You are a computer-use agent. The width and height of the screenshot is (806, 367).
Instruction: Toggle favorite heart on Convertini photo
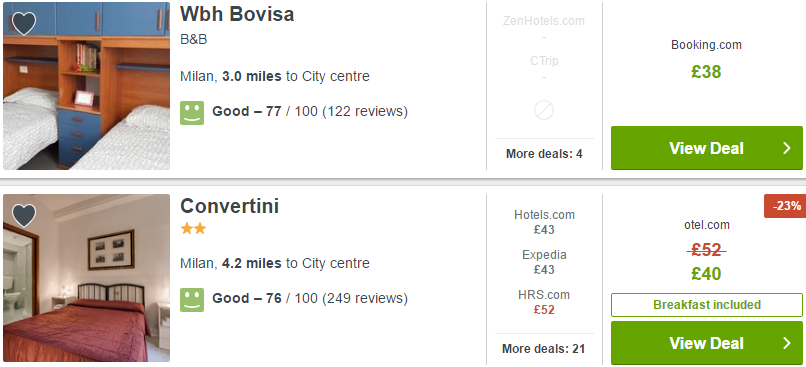[x=24, y=215]
